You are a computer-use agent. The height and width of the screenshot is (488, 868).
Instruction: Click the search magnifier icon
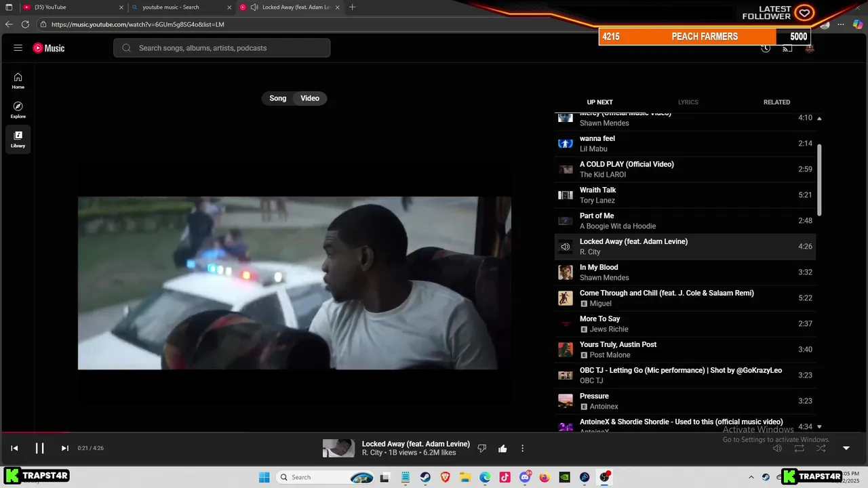pyautogui.click(x=126, y=48)
